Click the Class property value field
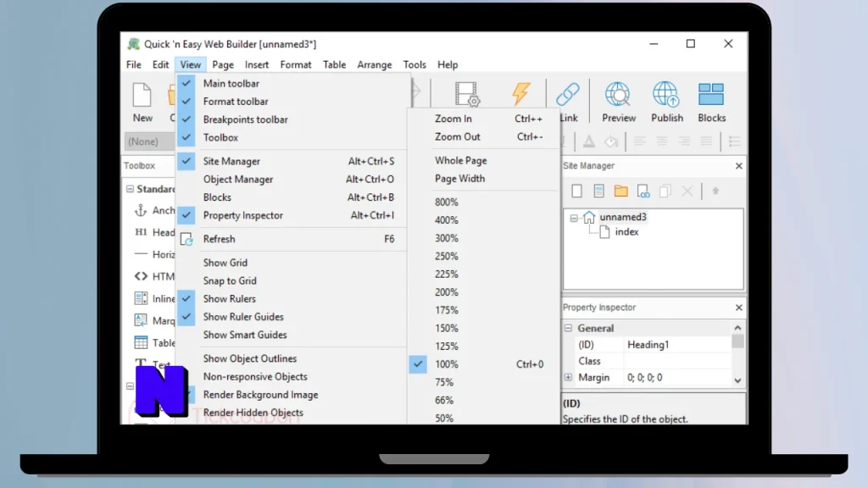The image size is (868, 488). tap(677, 361)
